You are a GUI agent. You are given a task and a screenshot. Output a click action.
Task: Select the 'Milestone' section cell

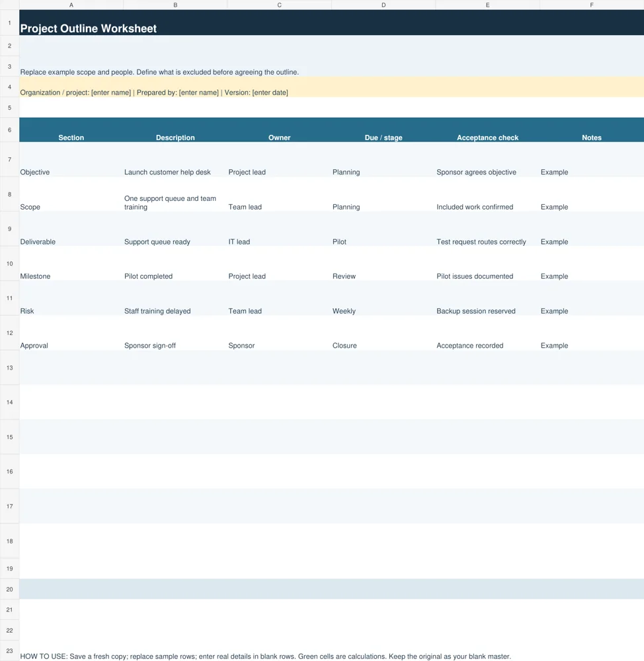71,264
